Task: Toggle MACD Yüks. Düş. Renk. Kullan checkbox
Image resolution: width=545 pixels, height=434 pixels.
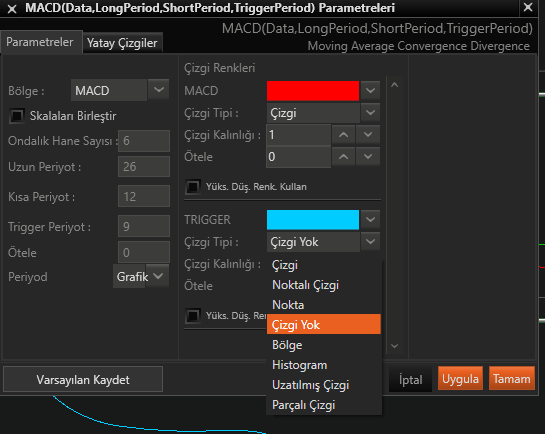Action: point(193,187)
